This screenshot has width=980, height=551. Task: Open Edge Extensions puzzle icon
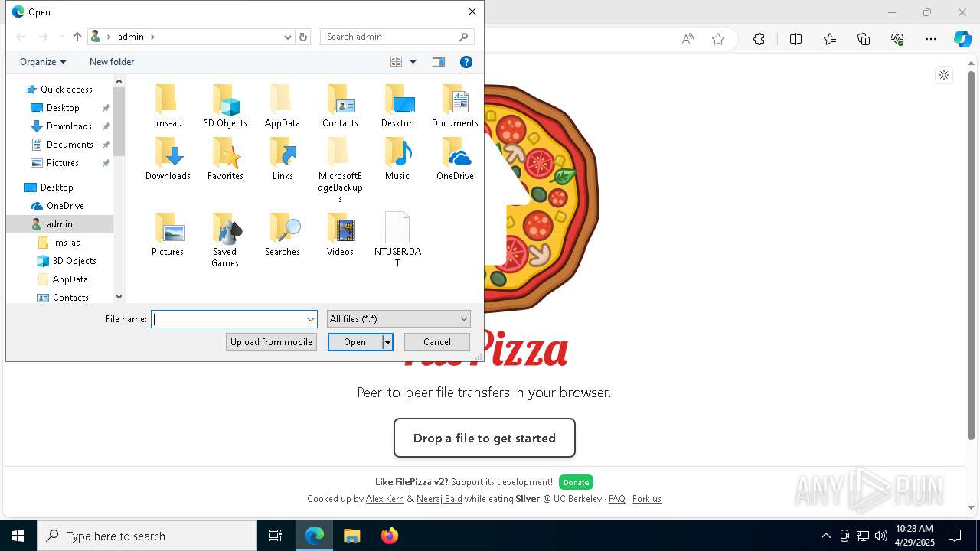759,39
